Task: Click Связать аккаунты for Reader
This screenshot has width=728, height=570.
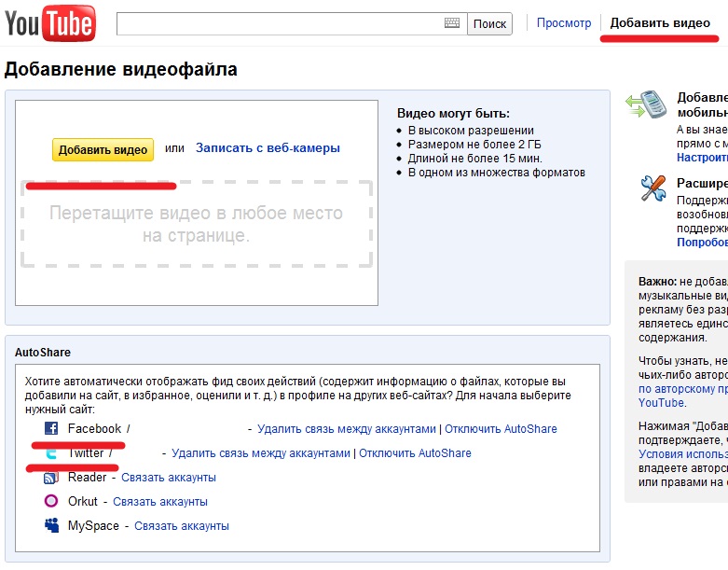Action: [169, 478]
